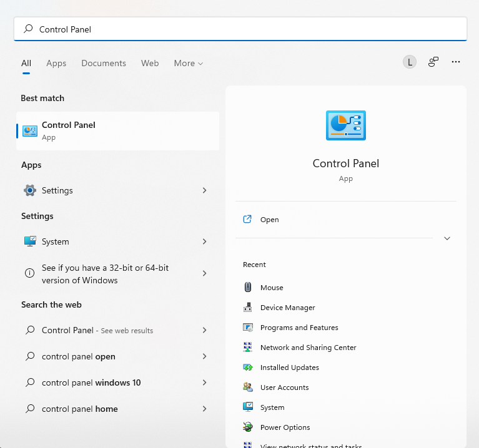Click the Network and Sharing Center icon
This screenshot has width=479, height=448.
tap(248, 348)
